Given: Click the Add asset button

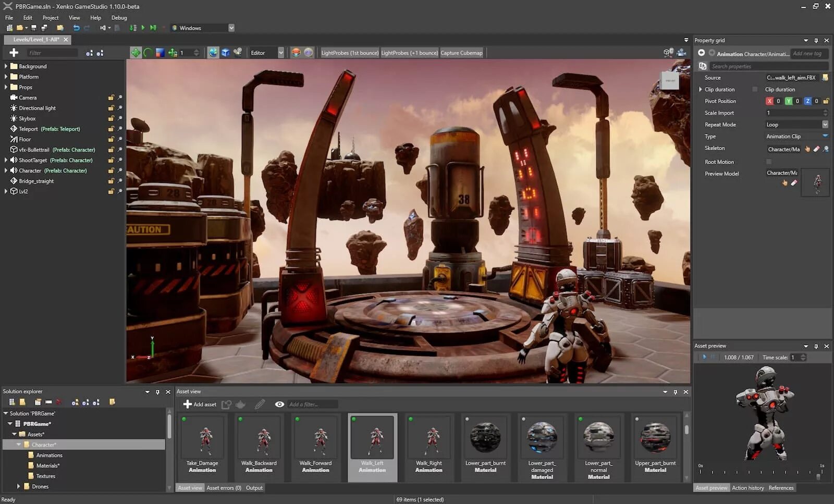Looking at the screenshot, I should pos(200,404).
